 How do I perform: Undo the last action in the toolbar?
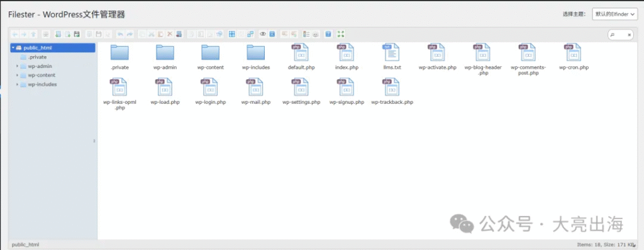click(120, 34)
